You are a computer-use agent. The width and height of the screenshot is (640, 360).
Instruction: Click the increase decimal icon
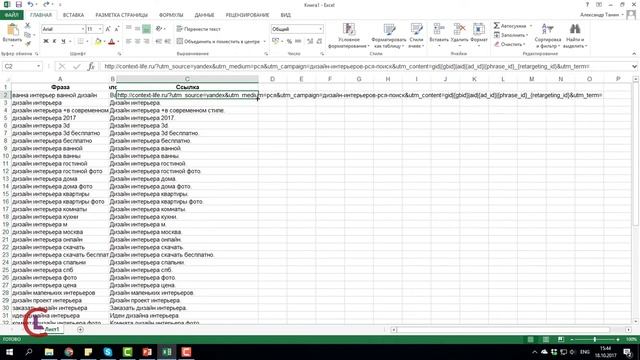coord(310,41)
